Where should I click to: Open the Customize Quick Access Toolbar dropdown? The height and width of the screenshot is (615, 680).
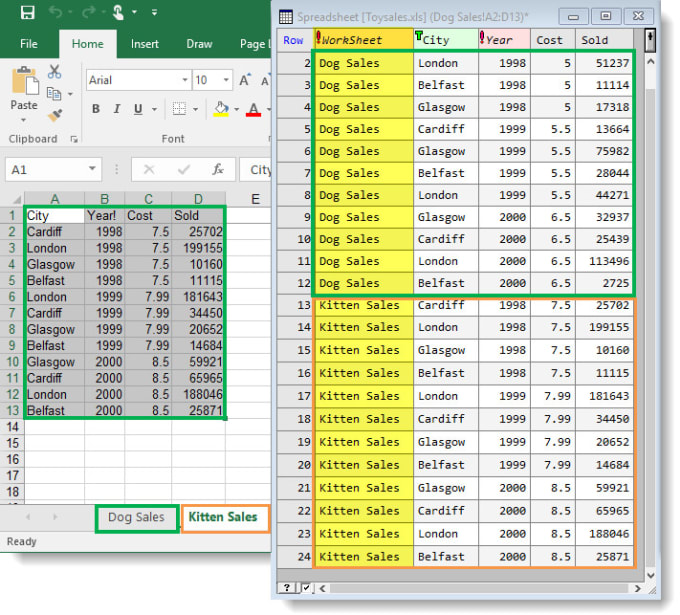pyautogui.click(x=154, y=13)
